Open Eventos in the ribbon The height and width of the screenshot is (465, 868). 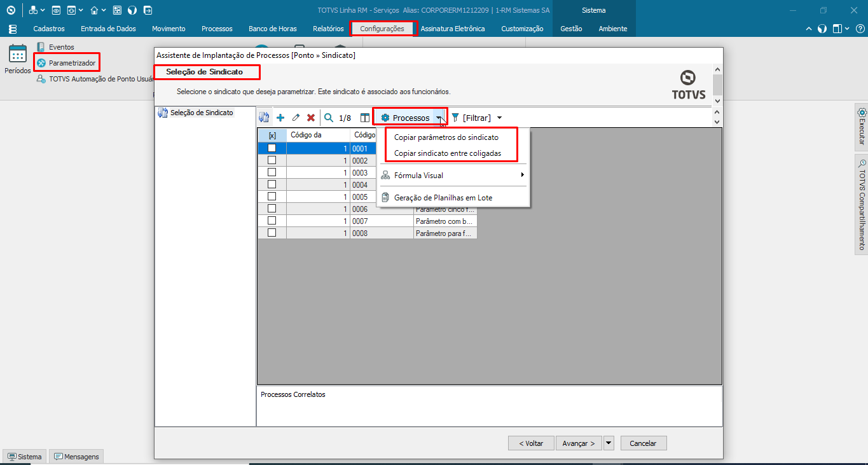[x=55, y=47]
